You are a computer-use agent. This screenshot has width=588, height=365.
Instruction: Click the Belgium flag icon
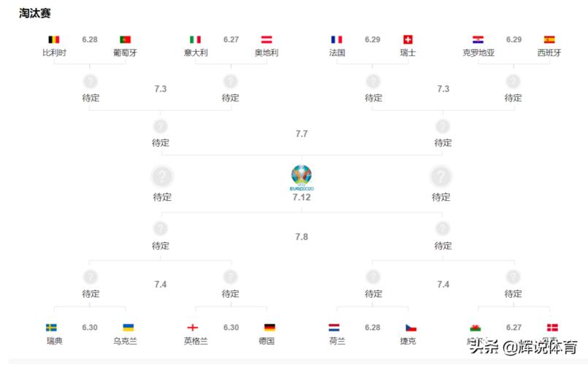(54, 39)
